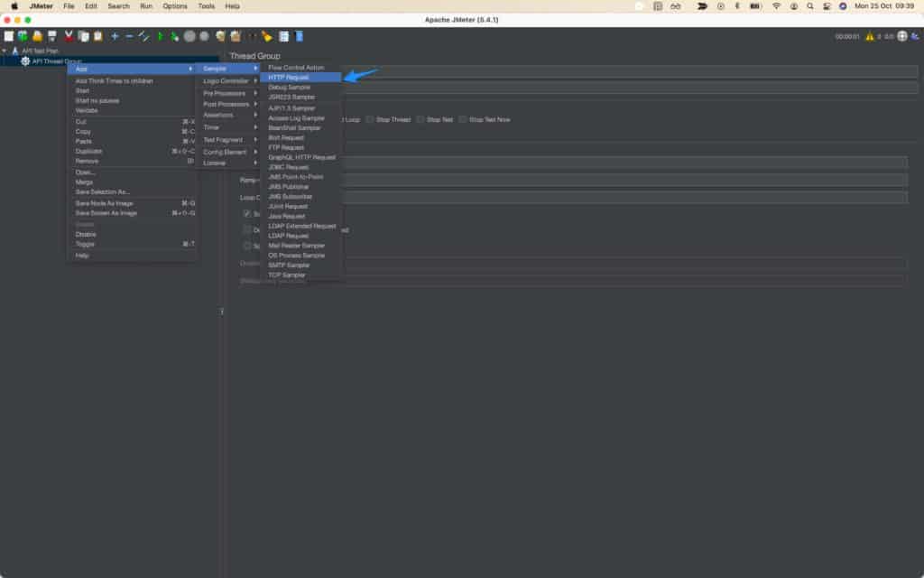Click the yellow warning triangle icon
This screenshot has height=578, width=924.
pyautogui.click(x=870, y=36)
